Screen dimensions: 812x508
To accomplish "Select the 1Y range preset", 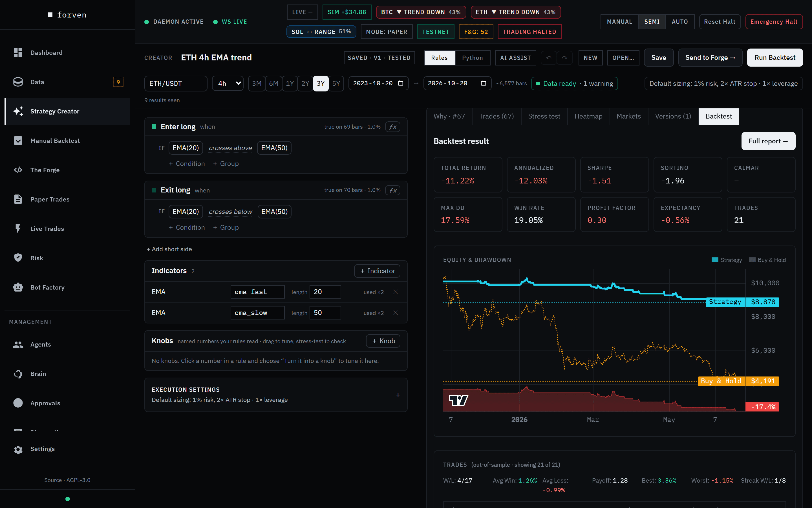I will (290, 83).
